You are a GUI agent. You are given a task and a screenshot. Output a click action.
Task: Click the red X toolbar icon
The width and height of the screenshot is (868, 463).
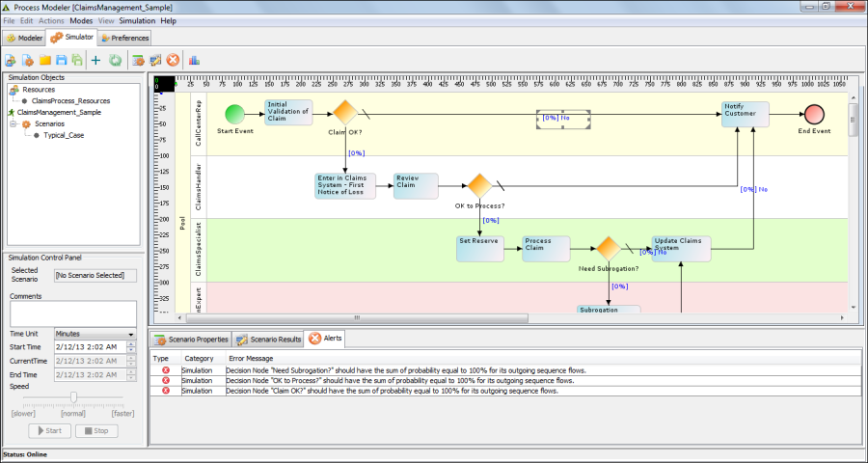point(173,60)
